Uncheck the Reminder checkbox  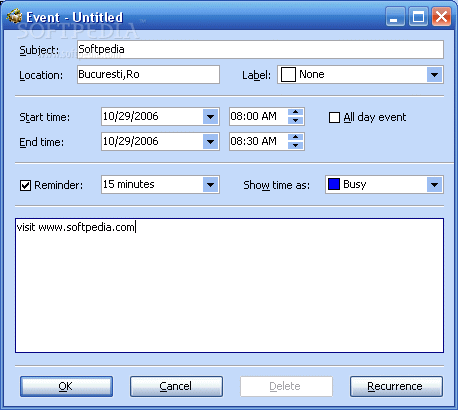(25, 185)
